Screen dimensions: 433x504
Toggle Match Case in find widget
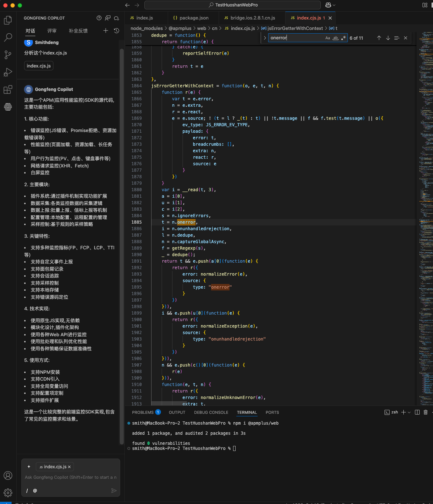(328, 38)
